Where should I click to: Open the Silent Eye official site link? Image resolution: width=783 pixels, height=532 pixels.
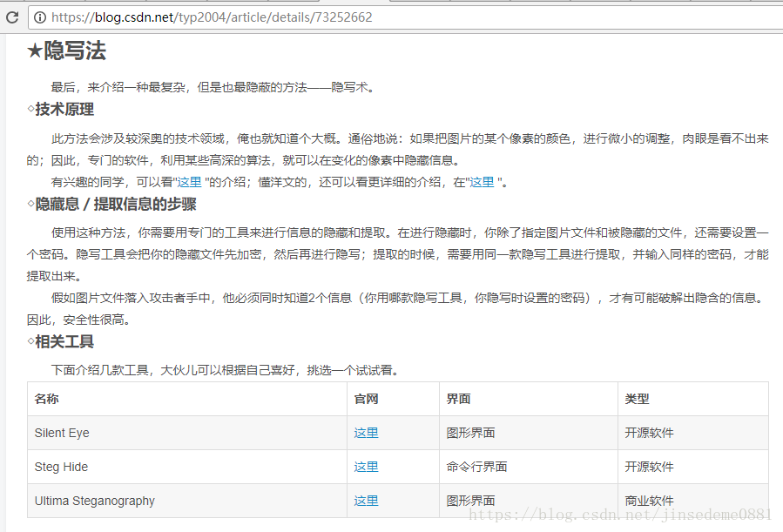[366, 433]
